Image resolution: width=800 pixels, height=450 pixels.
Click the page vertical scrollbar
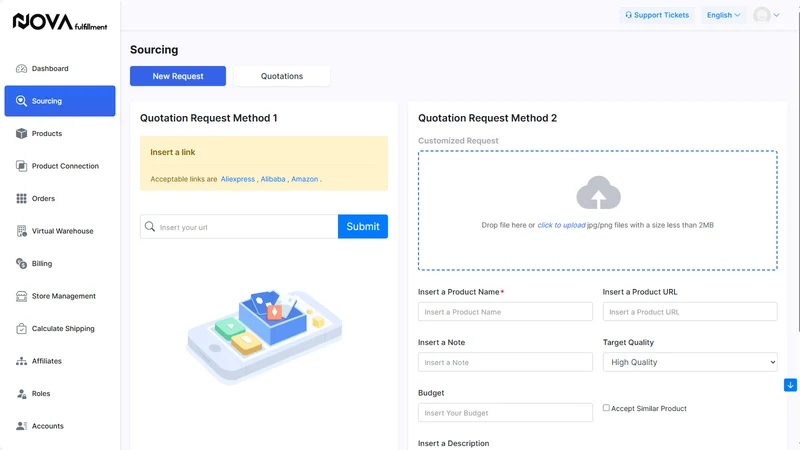pyautogui.click(x=798, y=173)
